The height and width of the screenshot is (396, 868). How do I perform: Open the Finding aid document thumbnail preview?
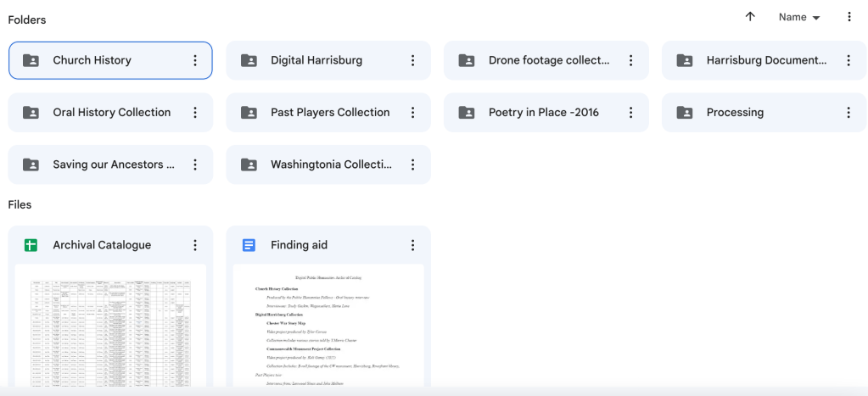(x=328, y=326)
